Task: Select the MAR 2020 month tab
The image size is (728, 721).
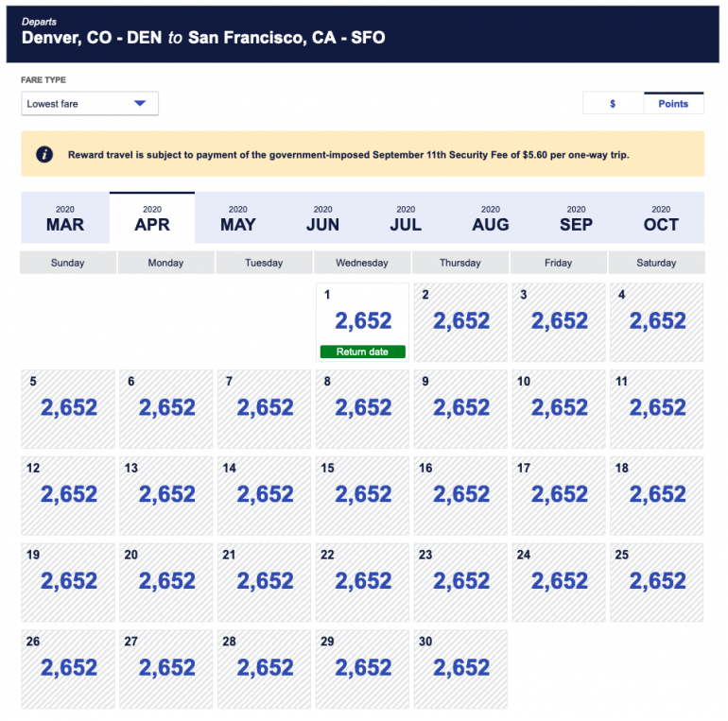Action: pyautogui.click(x=65, y=218)
